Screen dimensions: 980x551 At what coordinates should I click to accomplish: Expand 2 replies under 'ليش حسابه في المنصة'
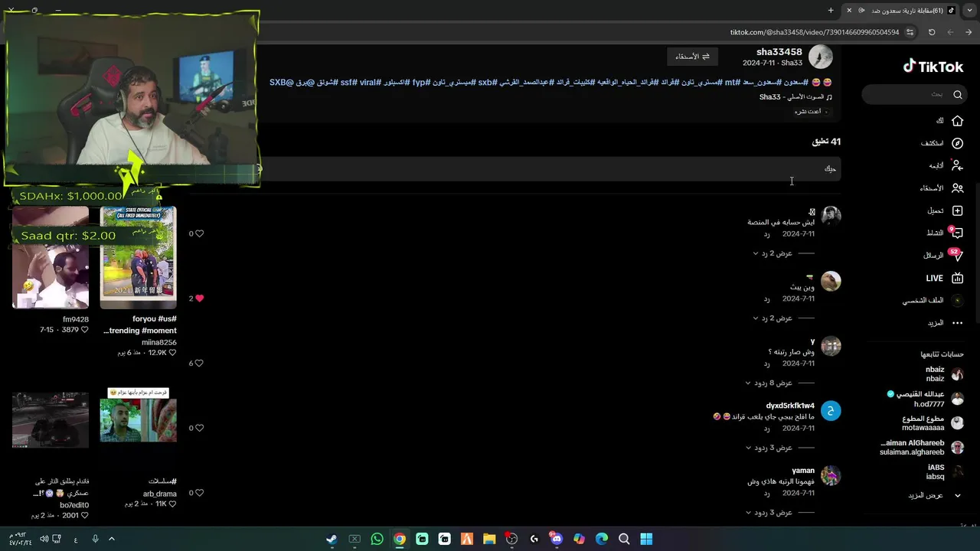point(773,253)
